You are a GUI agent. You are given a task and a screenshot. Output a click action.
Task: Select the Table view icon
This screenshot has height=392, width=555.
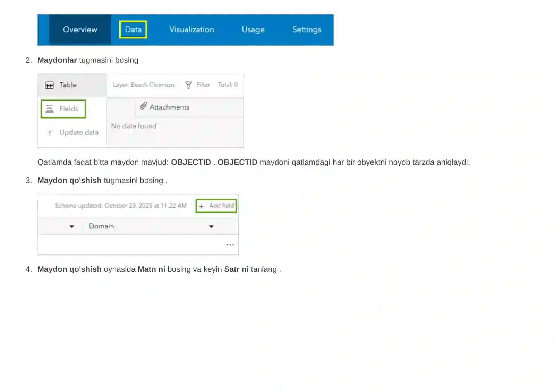pos(50,85)
